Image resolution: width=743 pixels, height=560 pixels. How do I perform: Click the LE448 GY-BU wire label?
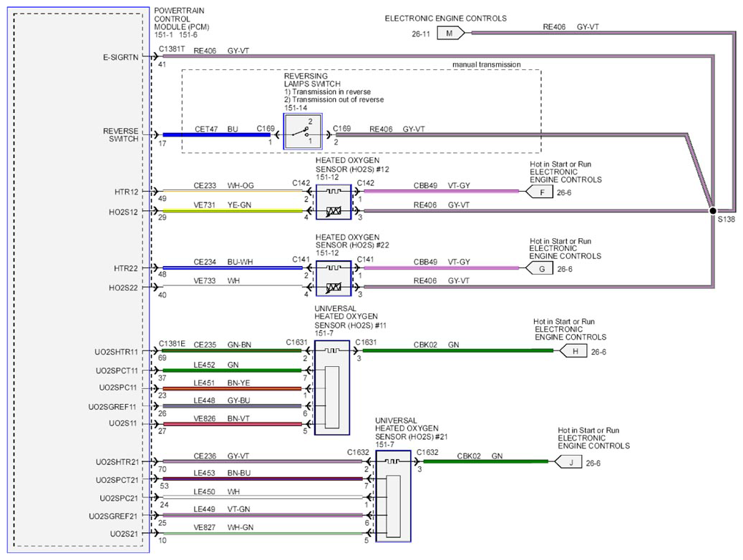click(222, 401)
